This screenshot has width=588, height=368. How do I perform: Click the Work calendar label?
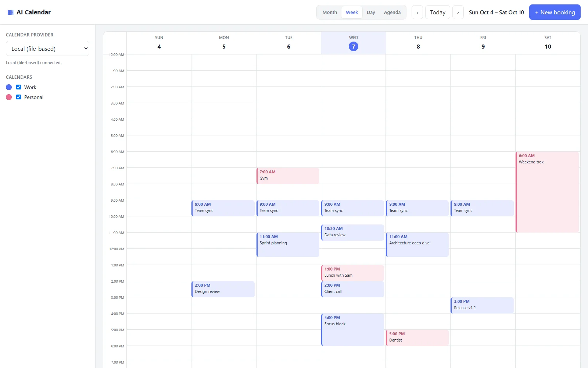point(30,87)
